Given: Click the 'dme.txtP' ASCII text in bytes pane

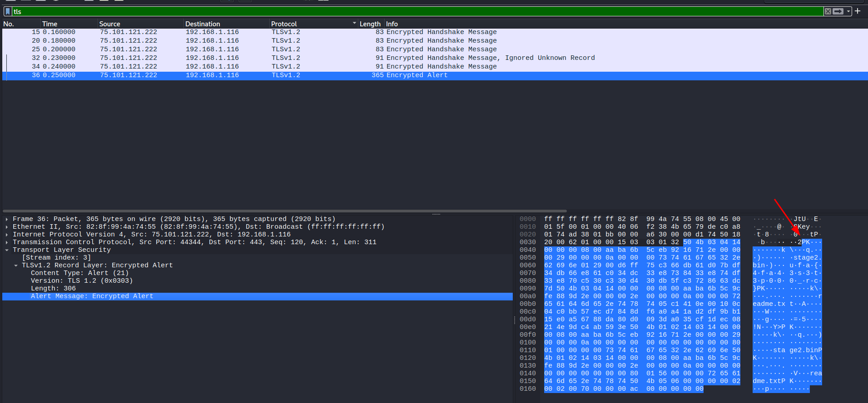Looking at the screenshot, I should pyautogui.click(x=769, y=381).
